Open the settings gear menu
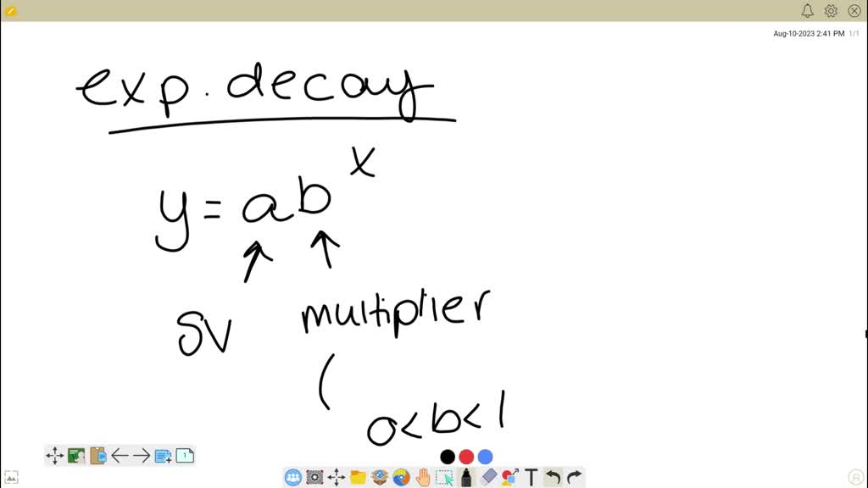Image resolution: width=868 pixels, height=488 pixels. [x=831, y=10]
